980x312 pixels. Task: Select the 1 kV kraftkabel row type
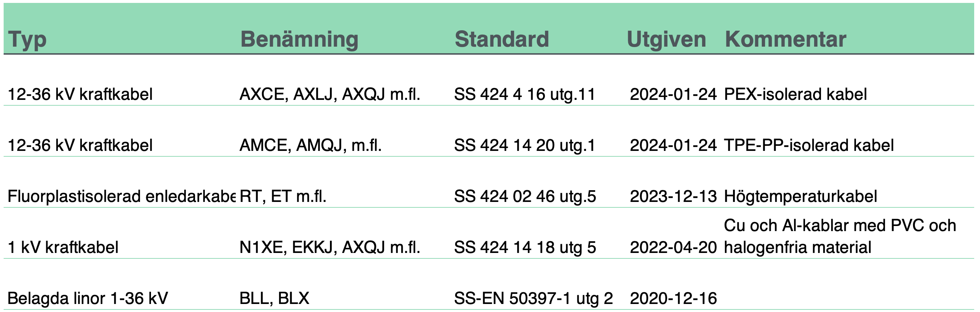tap(63, 247)
